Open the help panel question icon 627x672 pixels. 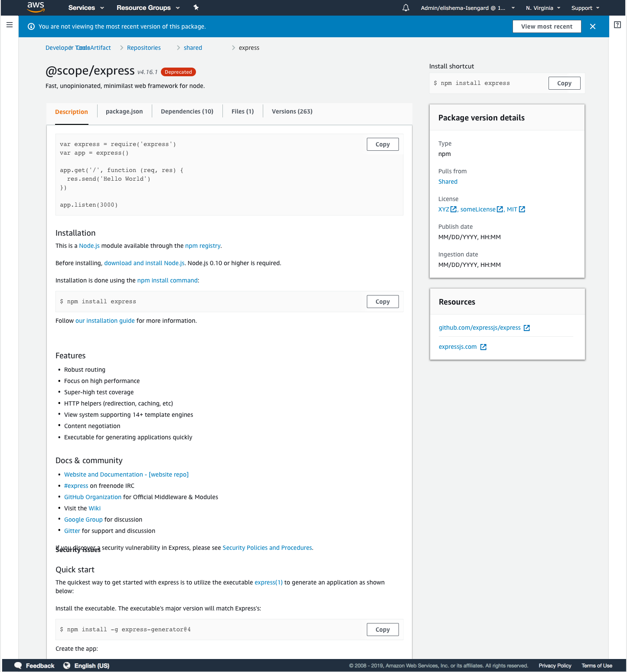point(617,25)
